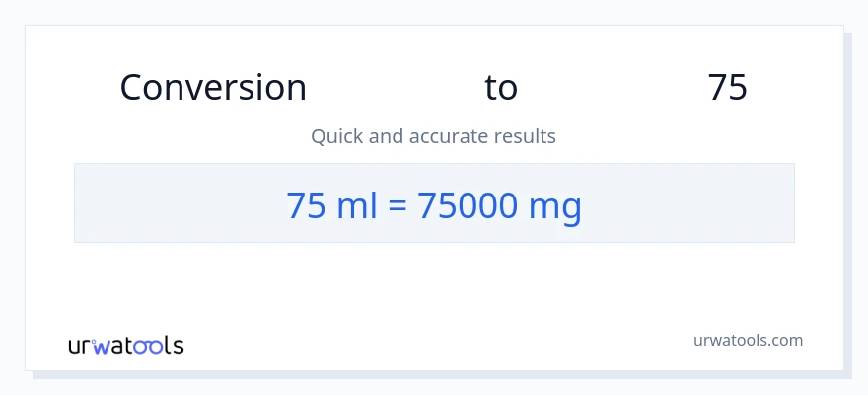
Task: Select the word "to" in the heading
Action: tap(501, 88)
